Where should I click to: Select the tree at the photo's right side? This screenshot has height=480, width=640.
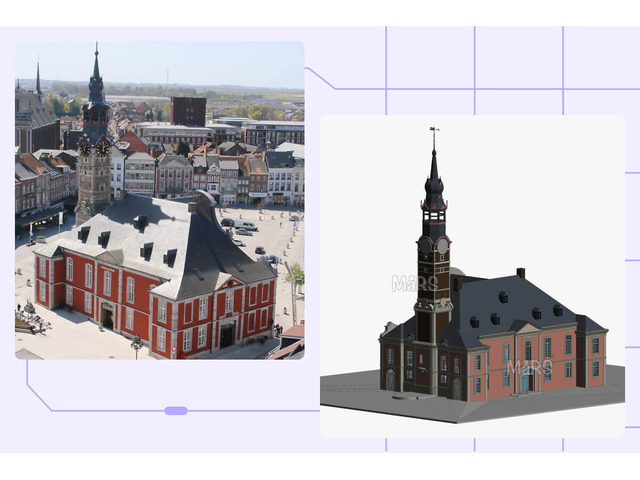[295, 273]
